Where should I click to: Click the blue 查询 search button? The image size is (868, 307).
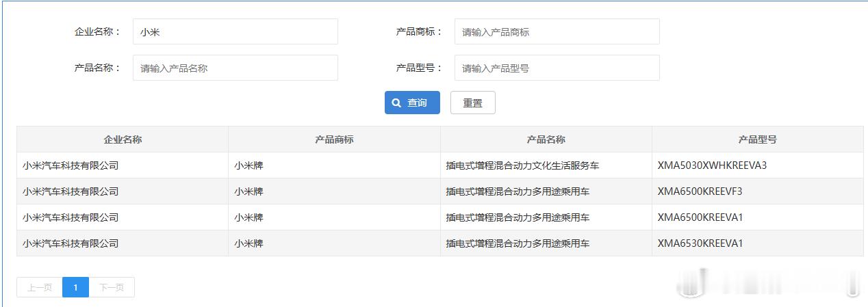[412, 103]
